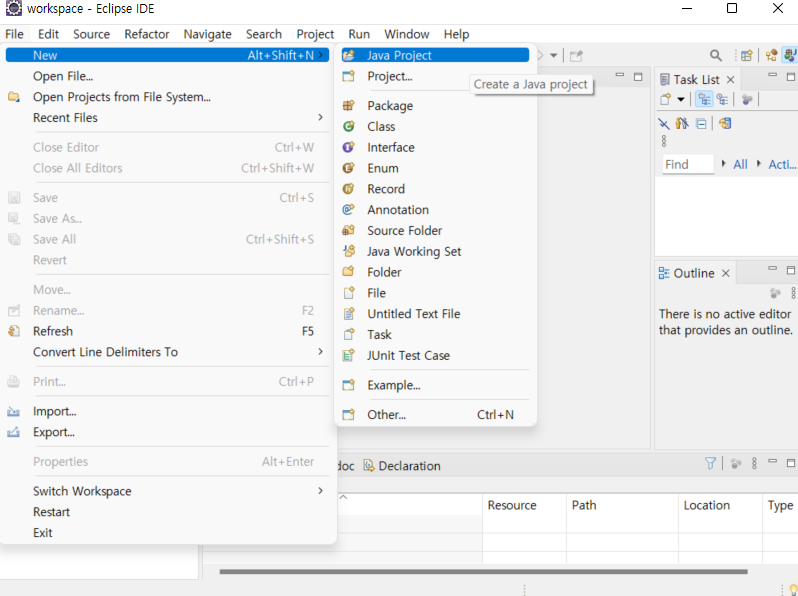
Task: Open the Edit menu
Action: (48, 34)
